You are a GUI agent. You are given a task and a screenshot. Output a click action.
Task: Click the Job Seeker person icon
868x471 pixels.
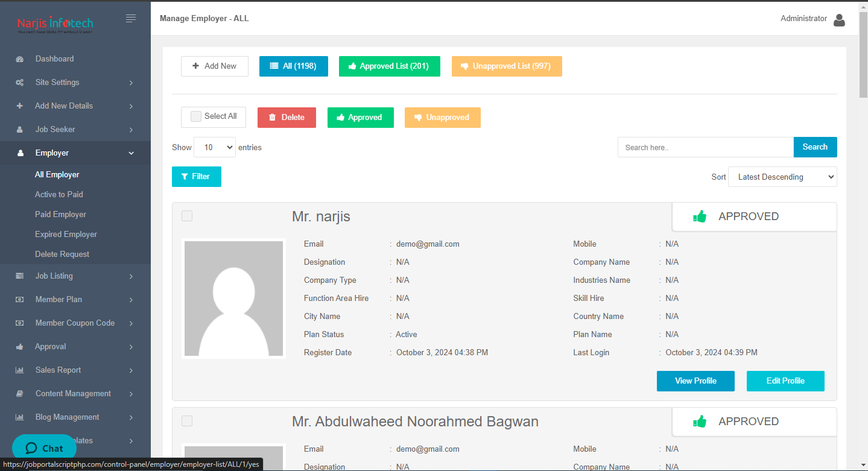coord(19,130)
